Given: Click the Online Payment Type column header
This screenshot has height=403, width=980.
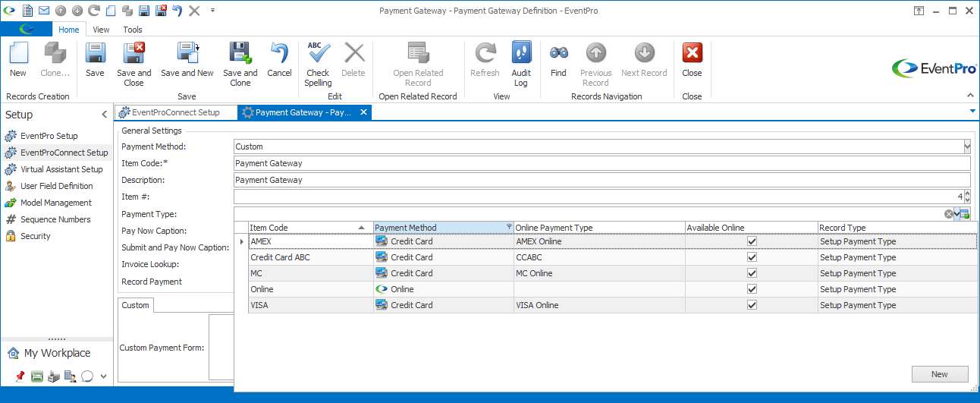Looking at the screenshot, I should pos(599,228).
